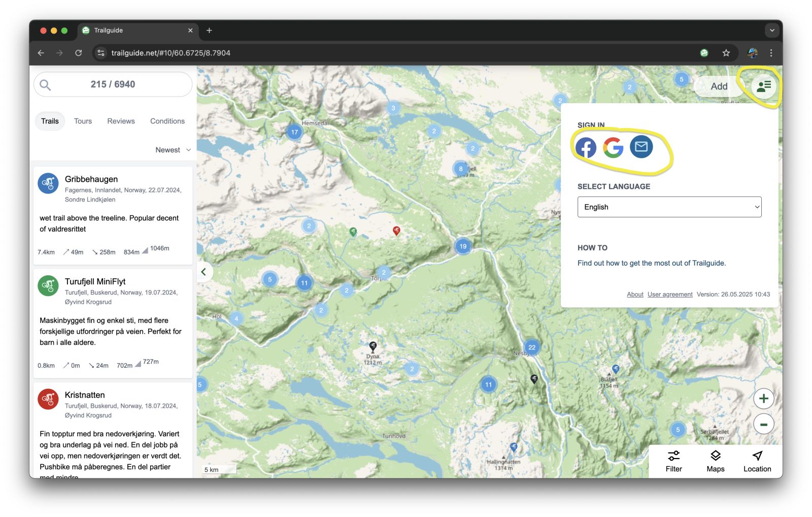
Task: Open the Turufjell MiniFlyt trail title
Action: pyautogui.click(x=95, y=282)
